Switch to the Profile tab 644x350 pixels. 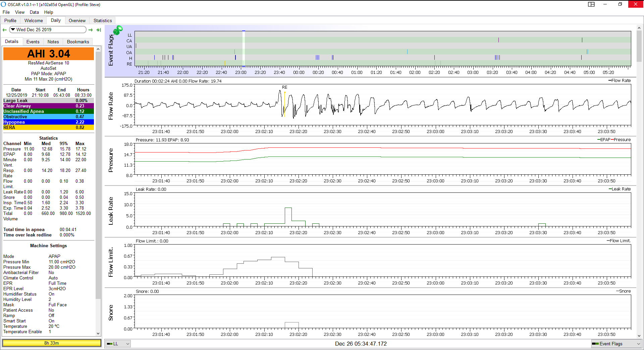[10, 20]
